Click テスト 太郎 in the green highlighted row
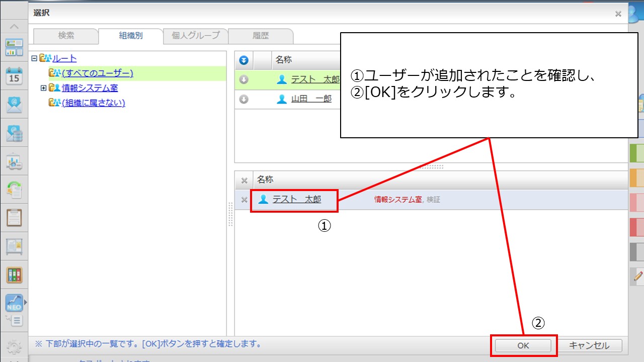This screenshot has width=644, height=362. [x=315, y=79]
